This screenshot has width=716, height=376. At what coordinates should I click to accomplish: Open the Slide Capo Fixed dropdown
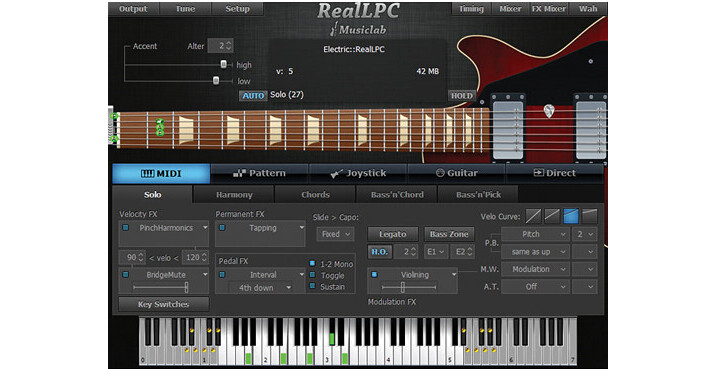click(x=335, y=234)
